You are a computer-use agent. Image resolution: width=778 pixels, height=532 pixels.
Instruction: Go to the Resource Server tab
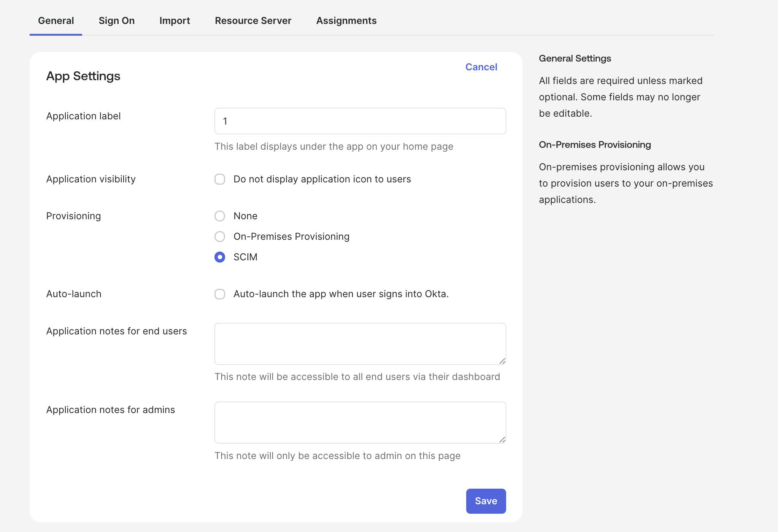[x=253, y=21]
